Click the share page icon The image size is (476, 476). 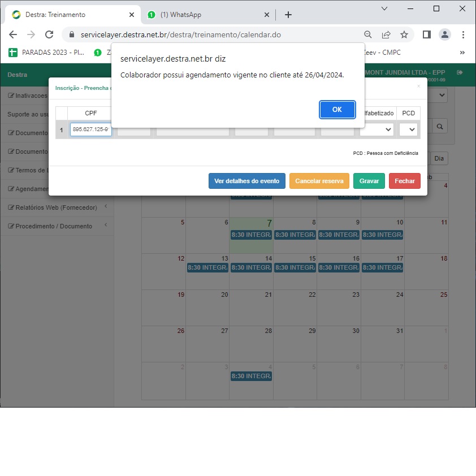tap(386, 34)
